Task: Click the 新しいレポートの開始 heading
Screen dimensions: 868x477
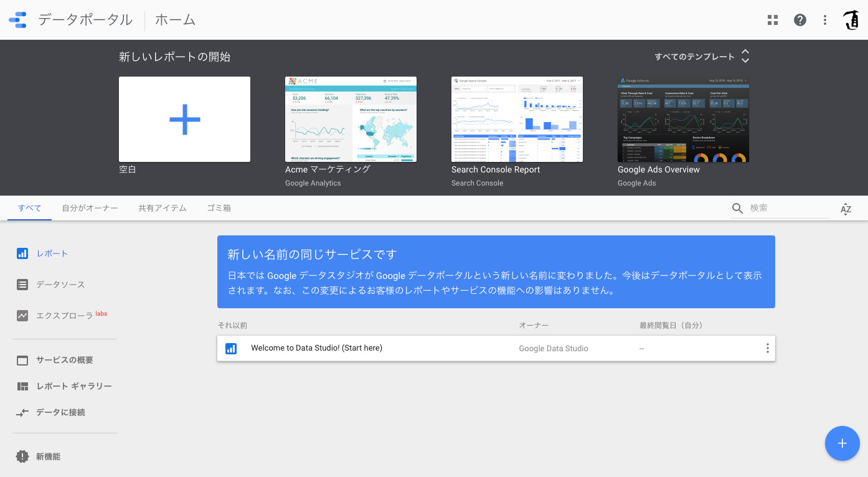Action: [174, 57]
